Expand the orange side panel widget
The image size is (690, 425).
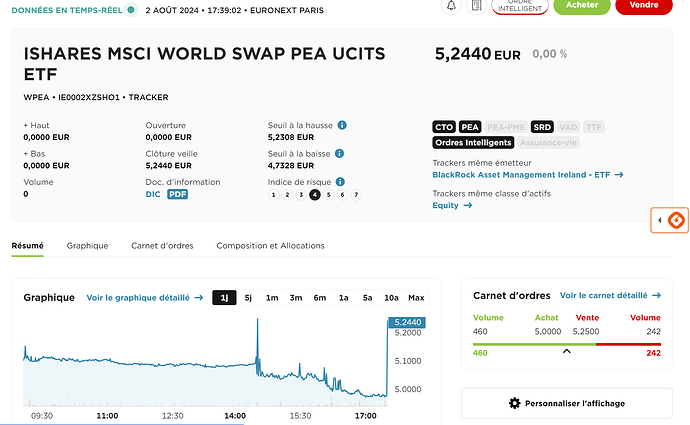point(670,220)
